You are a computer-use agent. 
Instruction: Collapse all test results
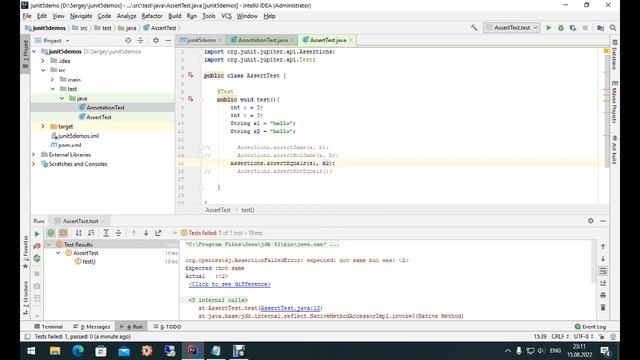coord(118,233)
